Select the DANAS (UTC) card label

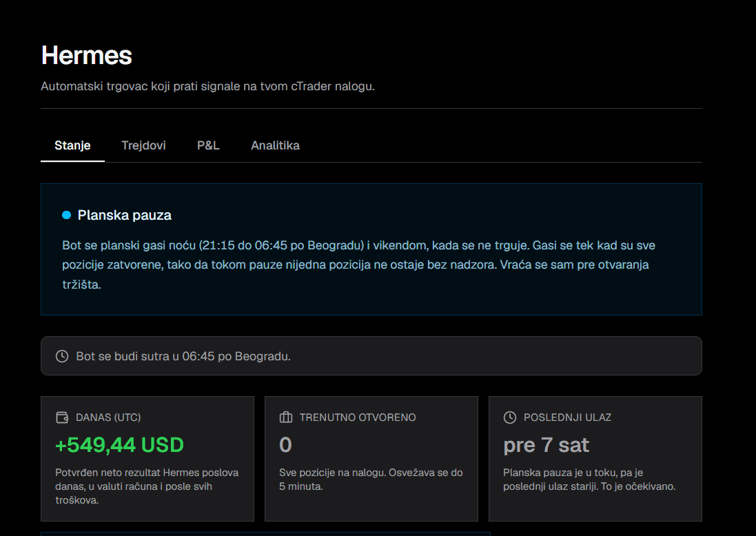(x=108, y=418)
